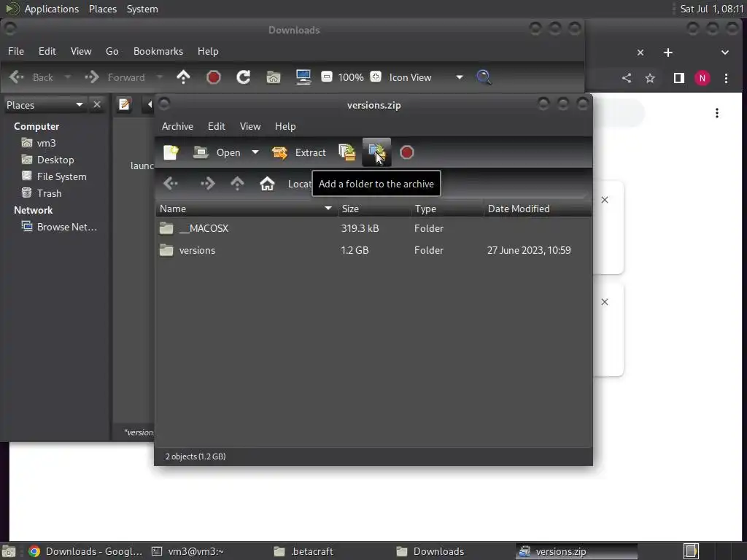Viewport: 747px width, 560px height.
Task: Open home folder icon in file manager toolbar
Action: coord(274,77)
